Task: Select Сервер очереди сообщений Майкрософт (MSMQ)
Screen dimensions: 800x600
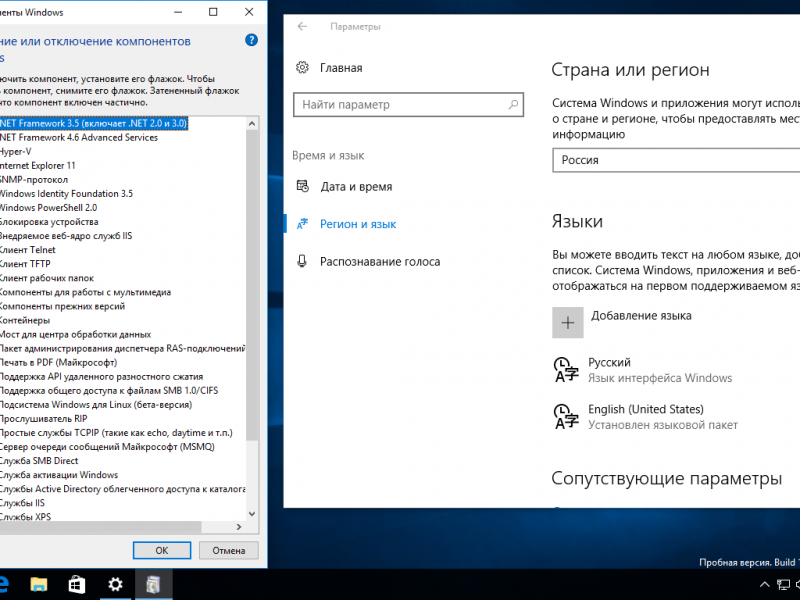Action: 107,447
